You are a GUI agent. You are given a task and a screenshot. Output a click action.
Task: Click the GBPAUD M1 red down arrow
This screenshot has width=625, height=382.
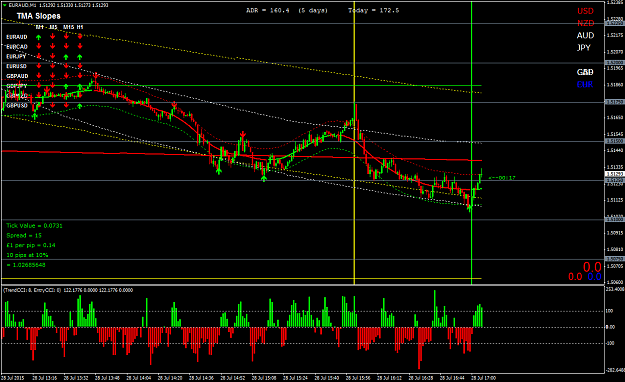pyautogui.click(x=39, y=76)
